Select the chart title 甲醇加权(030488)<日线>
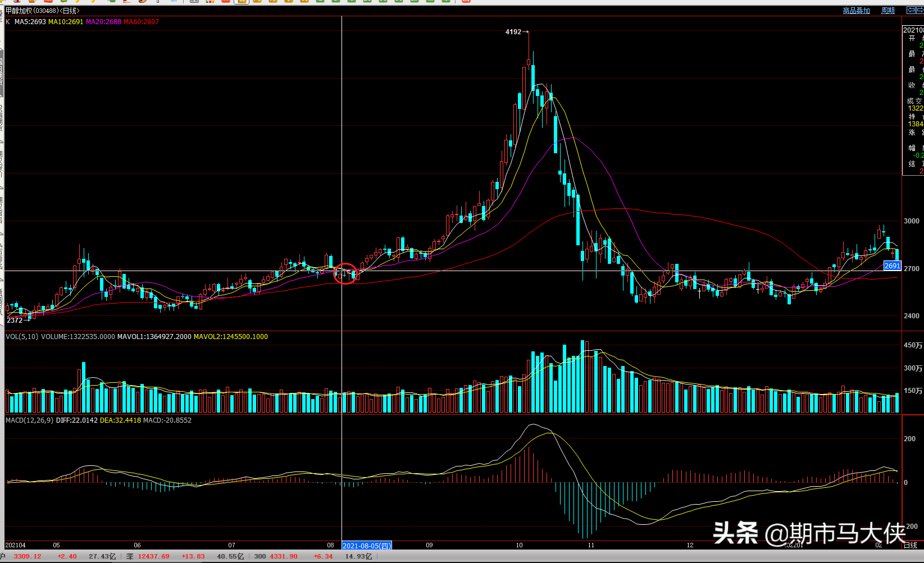This screenshot has width=924, height=563. 43,11
